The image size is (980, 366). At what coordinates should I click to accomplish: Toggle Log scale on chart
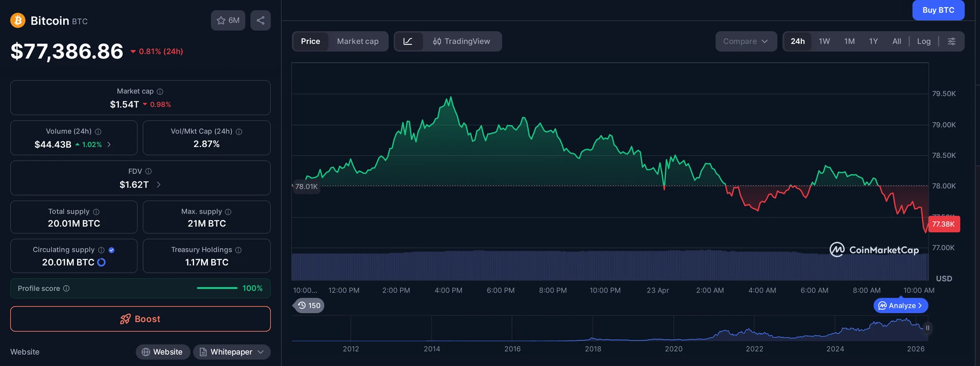point(924,41)
